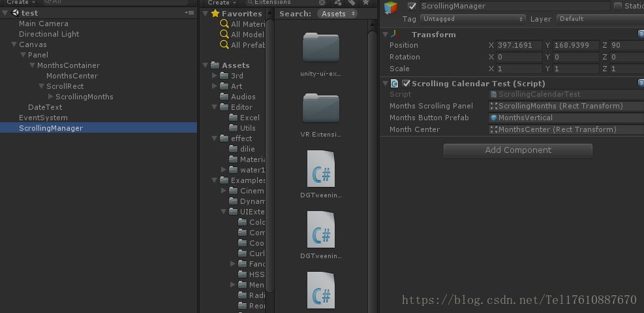Viewport: 644px width, 313px height.
Task: Select the Editor folder in Assets tree
Action: (241, 107)
